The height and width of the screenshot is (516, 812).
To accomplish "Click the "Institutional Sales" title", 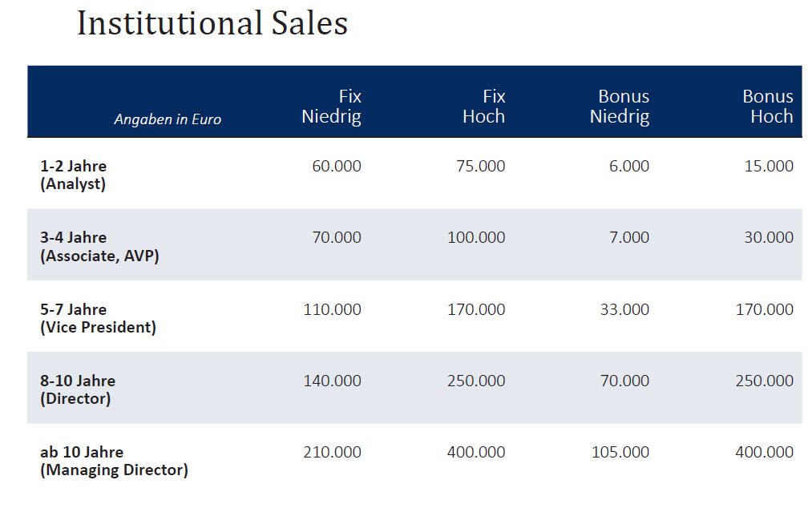I will coord(212,24).
